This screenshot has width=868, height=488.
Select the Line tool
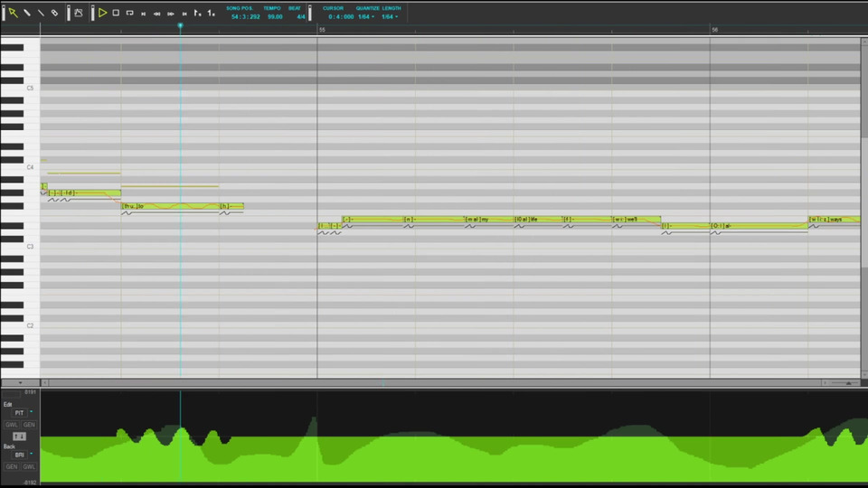tap(41, 12)
